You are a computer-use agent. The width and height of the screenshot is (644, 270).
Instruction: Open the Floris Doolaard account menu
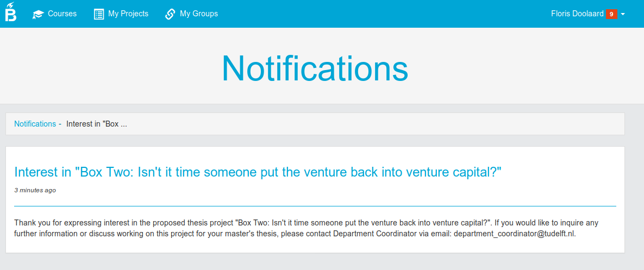click(x=577, y=14)
